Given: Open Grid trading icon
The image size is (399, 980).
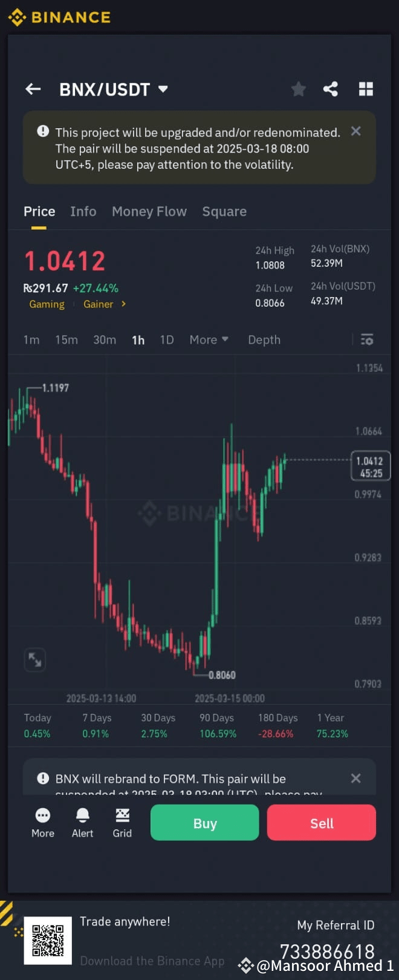Looking at the screenshot, I should (x=122, y=823).
